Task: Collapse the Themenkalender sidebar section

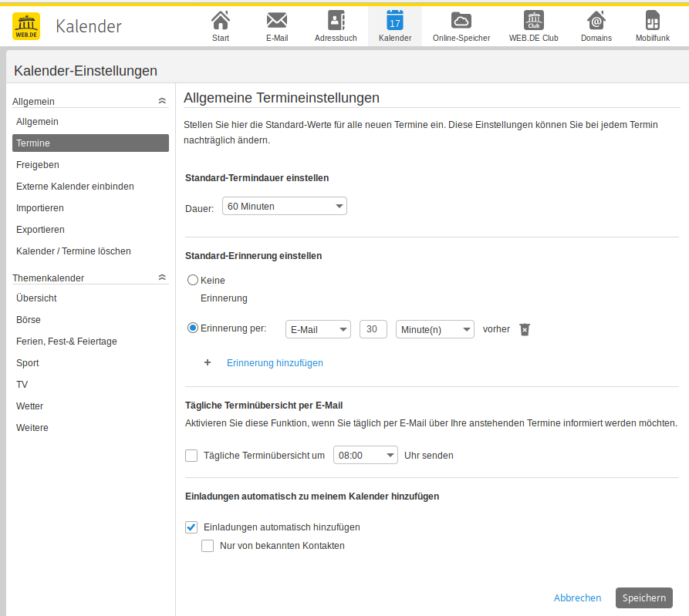Action: 161,278
